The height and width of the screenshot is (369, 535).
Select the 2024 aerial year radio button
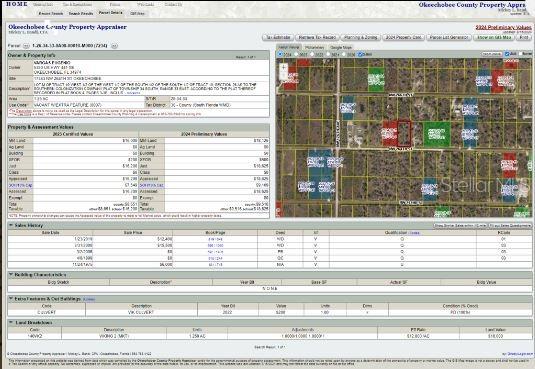280,54
